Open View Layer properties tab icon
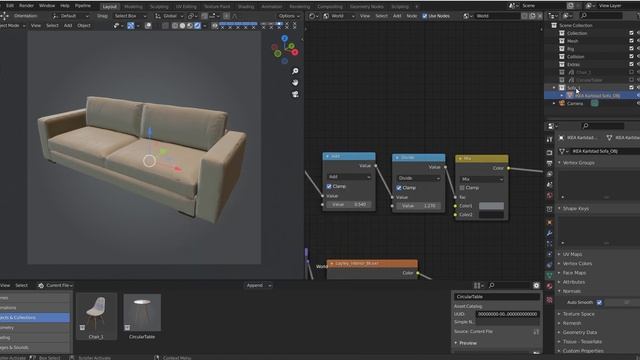640x360 pixels. 549,174
